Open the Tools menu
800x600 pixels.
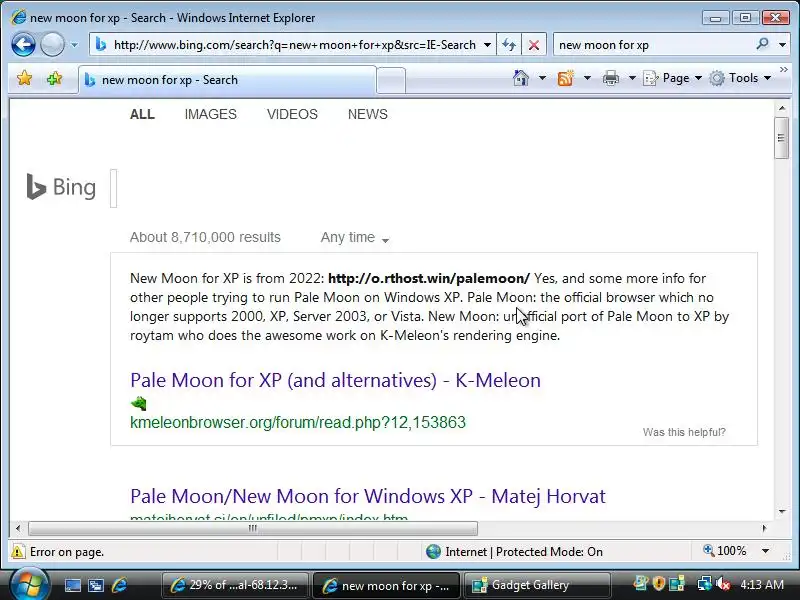740,78
